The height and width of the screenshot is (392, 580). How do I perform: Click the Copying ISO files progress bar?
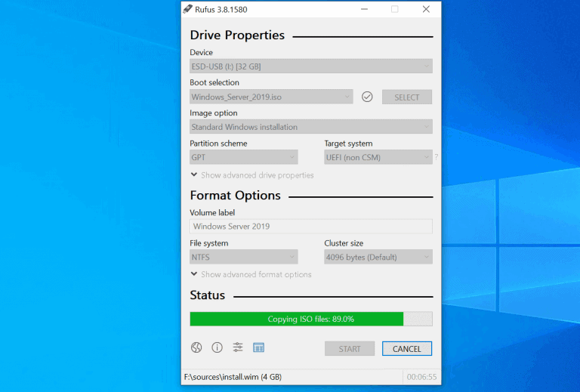[x=311, y=319]
